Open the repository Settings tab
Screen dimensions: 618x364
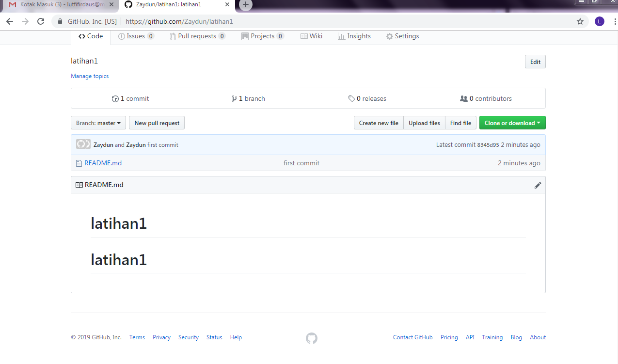coord(402,36)
